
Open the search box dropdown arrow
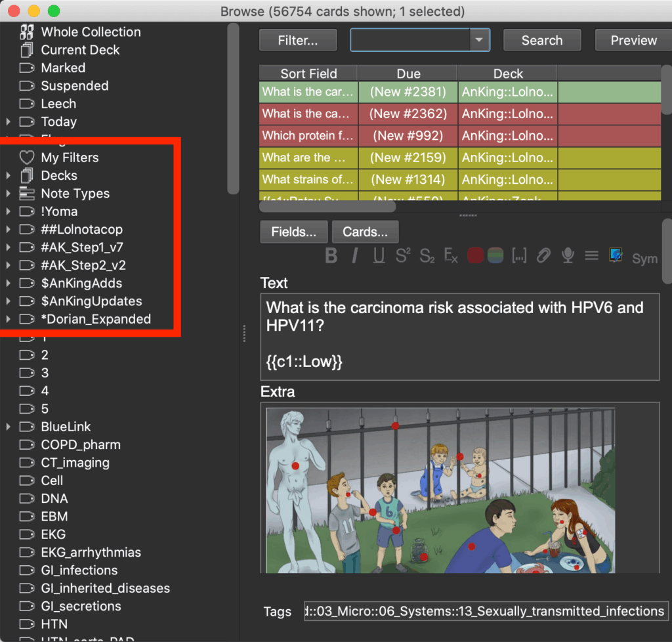click(479, 40)
